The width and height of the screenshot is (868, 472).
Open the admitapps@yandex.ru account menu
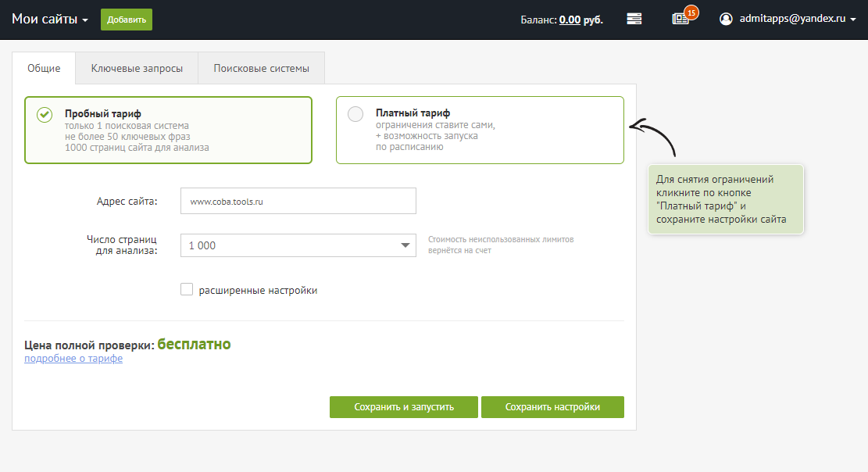[x=798, y=19]
